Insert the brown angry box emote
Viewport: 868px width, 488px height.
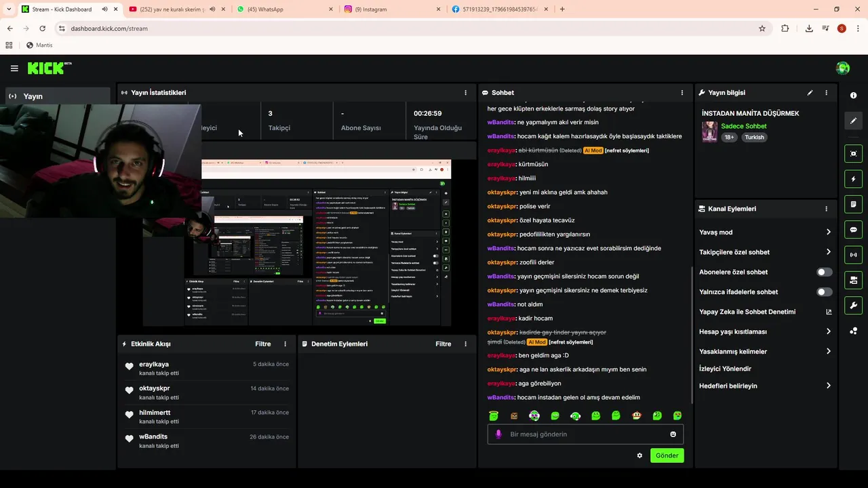click(514, 415)
